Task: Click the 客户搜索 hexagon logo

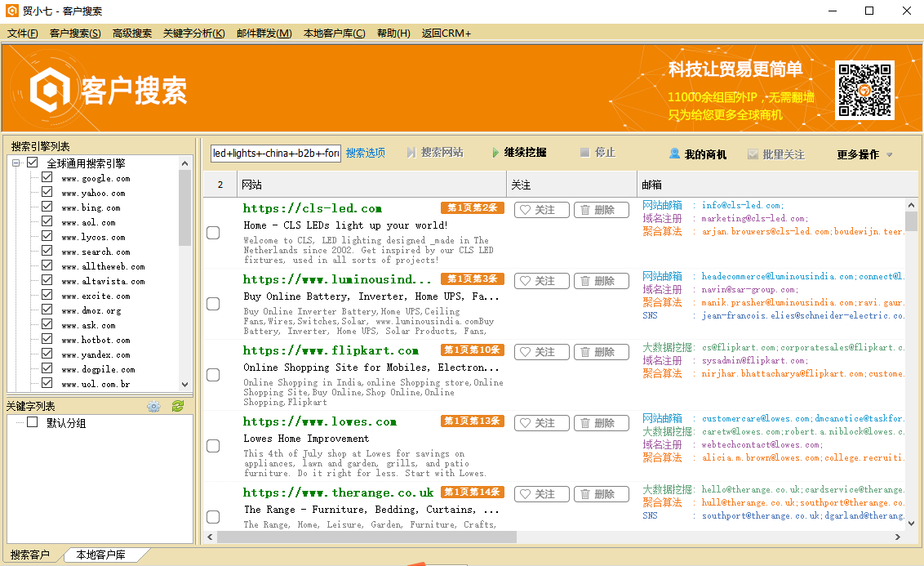Action: point(50,90)
